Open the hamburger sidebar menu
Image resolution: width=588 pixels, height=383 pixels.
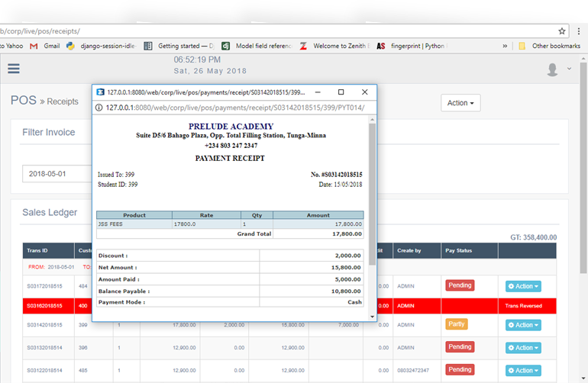13,69
